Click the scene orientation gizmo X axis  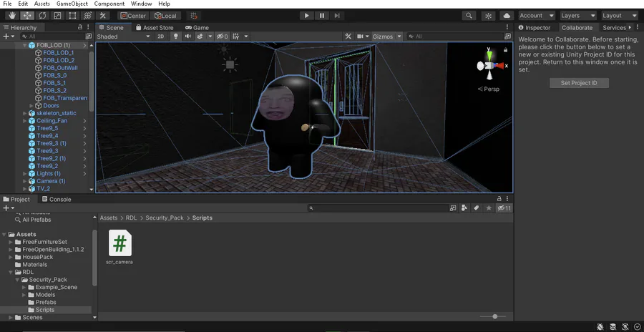(x=499, y=66)
